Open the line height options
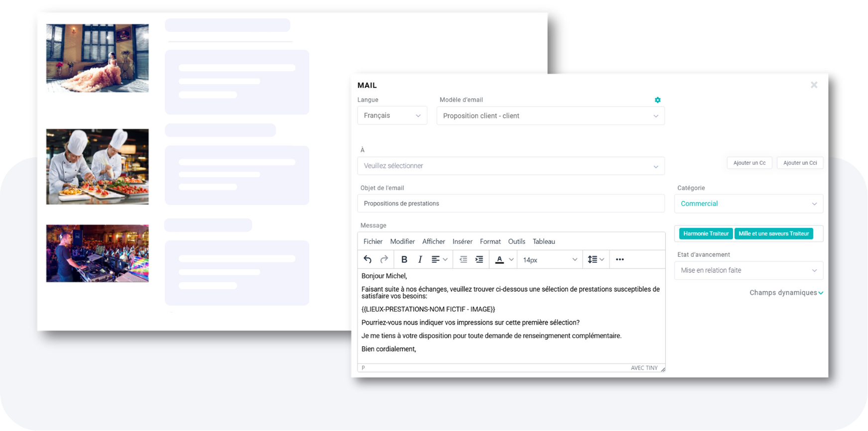868x431 pixels. [x=596, y=259]
